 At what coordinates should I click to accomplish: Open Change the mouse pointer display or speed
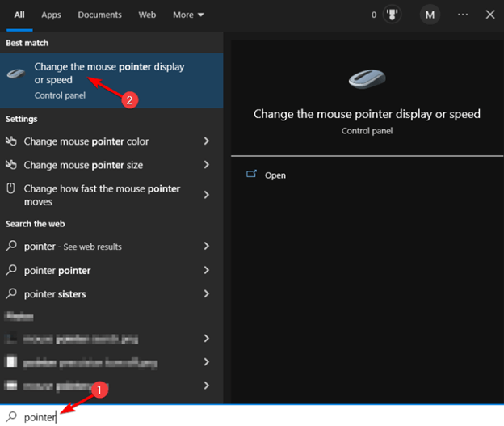point(109,74)
